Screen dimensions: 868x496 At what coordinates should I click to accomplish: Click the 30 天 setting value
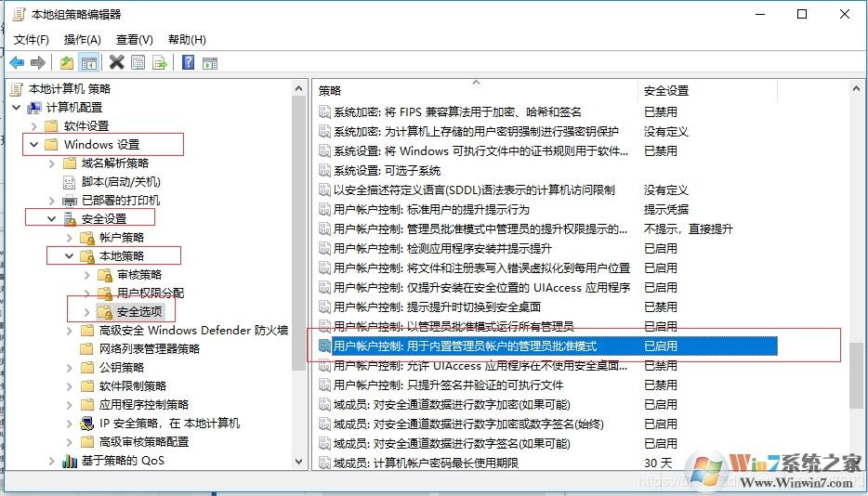tap(658, 463)
